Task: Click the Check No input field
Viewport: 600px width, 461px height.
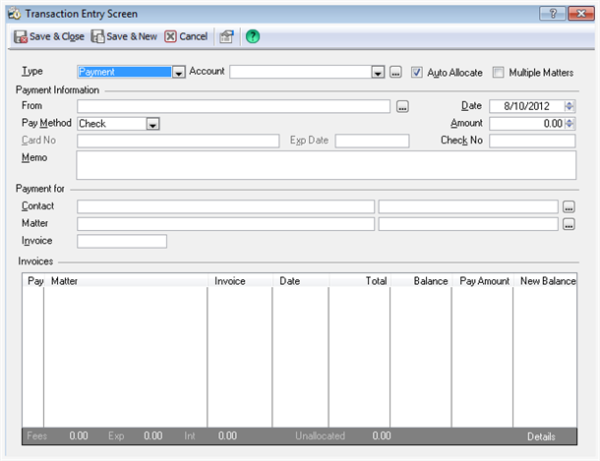Action: point(532,141)
